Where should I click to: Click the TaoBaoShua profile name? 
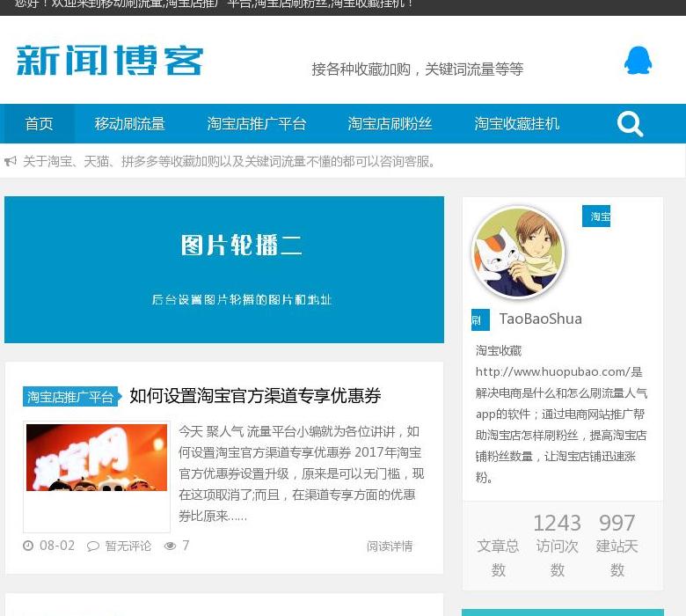[x=540, y=319]
